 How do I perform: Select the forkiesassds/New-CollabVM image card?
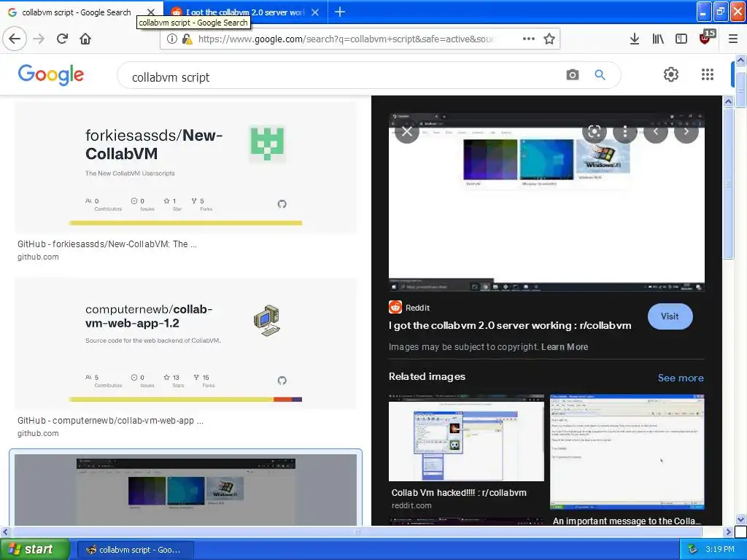click(185, 168)
